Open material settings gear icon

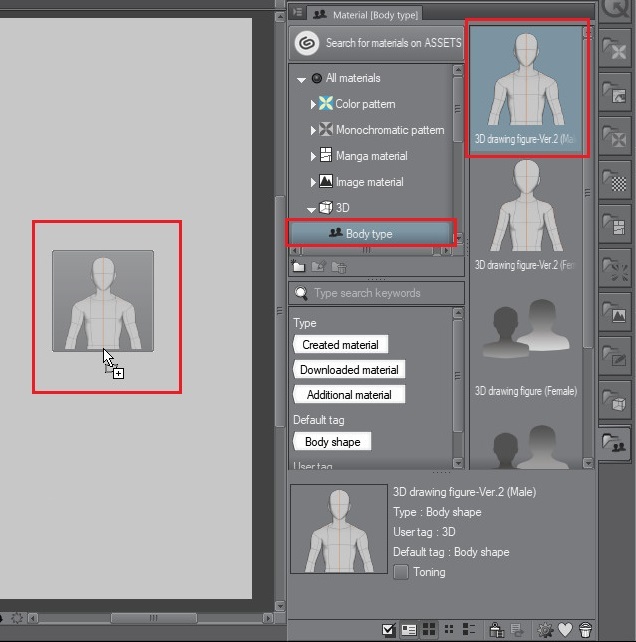[x=546, y=630]
